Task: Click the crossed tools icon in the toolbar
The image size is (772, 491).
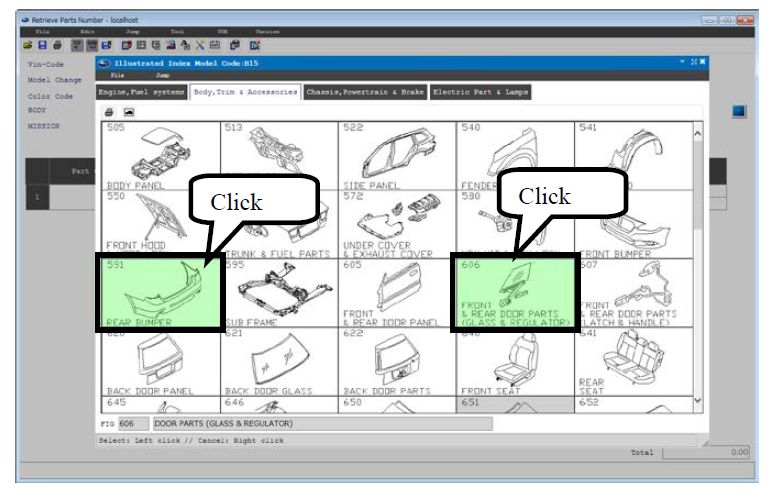Action: coord(200,45)
